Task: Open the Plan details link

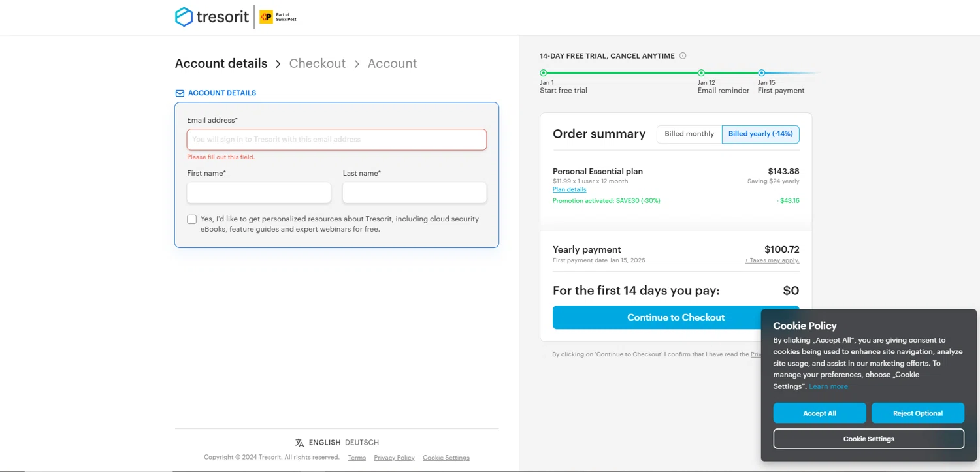Action: coord(569,189)
